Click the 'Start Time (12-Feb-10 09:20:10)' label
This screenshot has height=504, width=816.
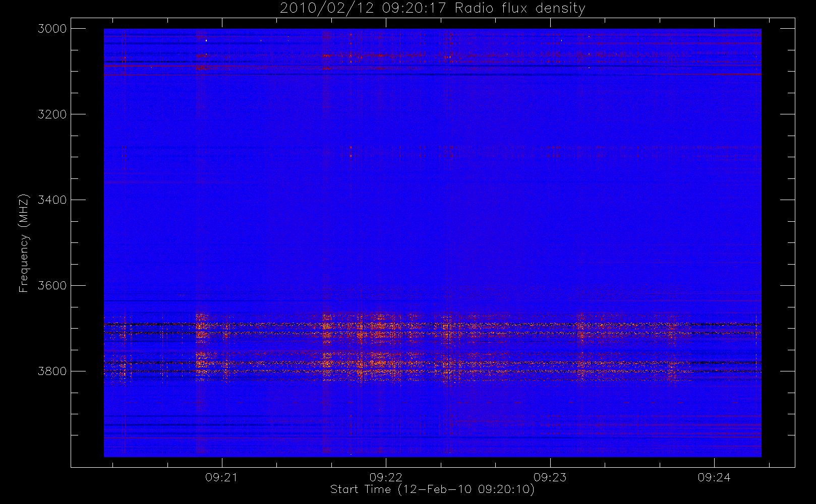(x=432, y=489)
